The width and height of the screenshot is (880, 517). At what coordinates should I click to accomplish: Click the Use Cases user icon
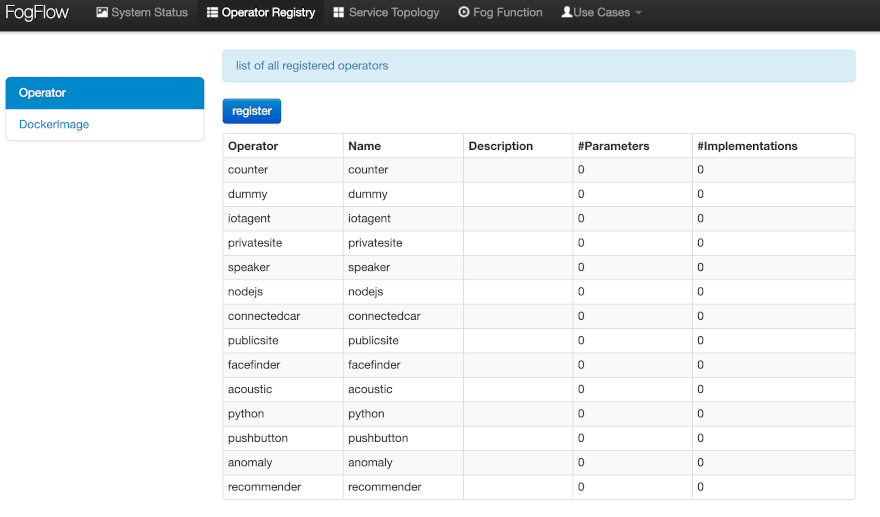(567, 12)
